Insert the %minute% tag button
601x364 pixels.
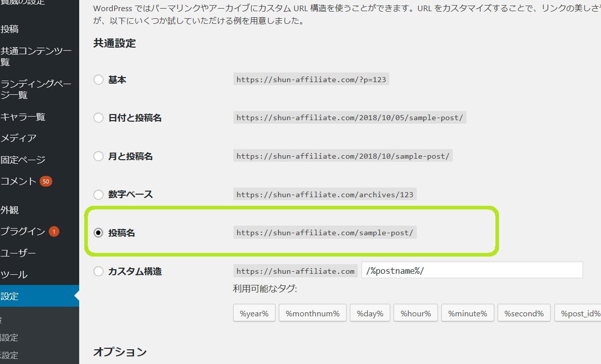(468, 313)
